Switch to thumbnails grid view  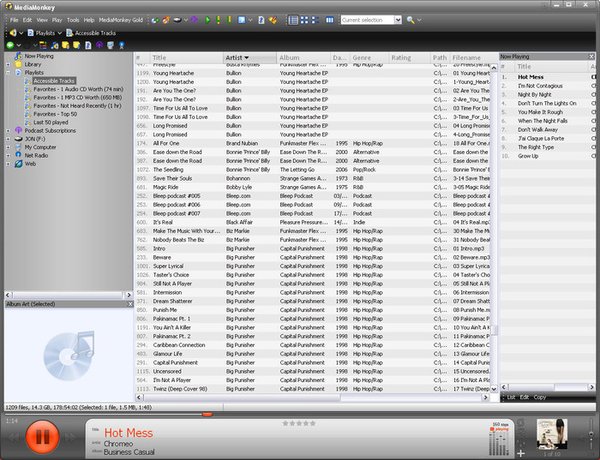pos(305,20)
